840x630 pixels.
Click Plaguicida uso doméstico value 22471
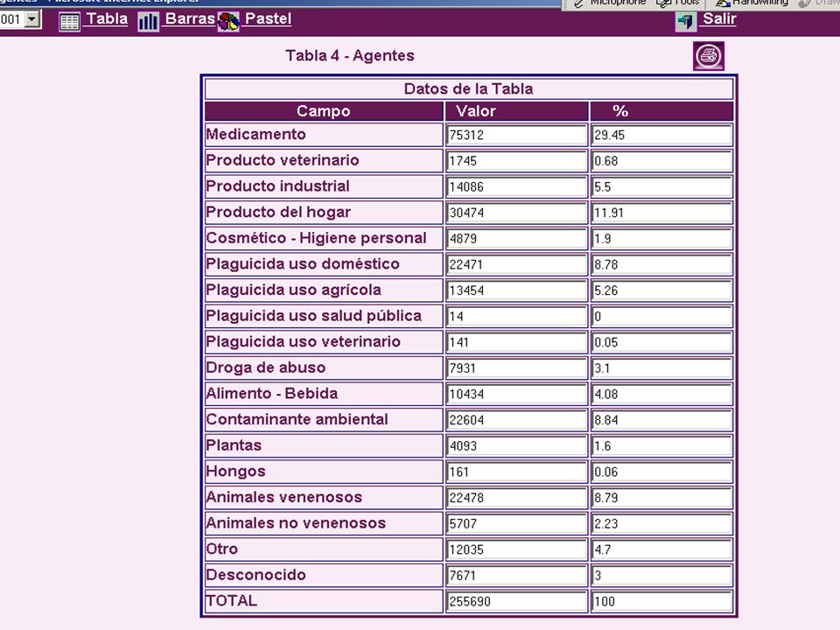(516, 264)
